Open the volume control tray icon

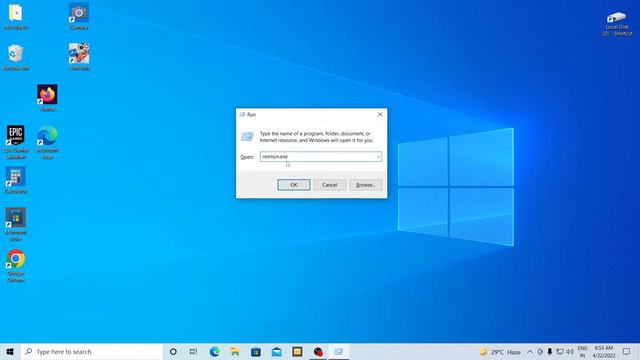coord(570,351)
